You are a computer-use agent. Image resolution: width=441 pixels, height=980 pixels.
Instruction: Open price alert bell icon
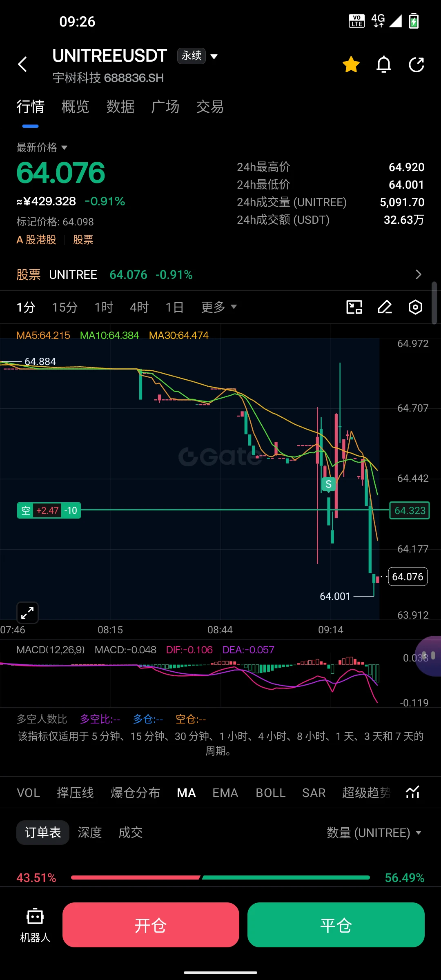[x=384, y=65]
